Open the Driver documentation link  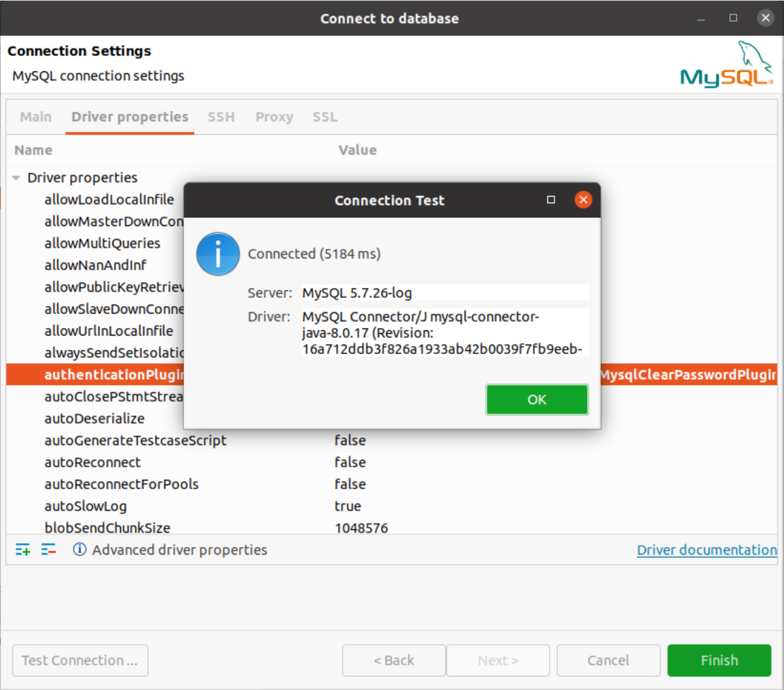coord(707,550)
